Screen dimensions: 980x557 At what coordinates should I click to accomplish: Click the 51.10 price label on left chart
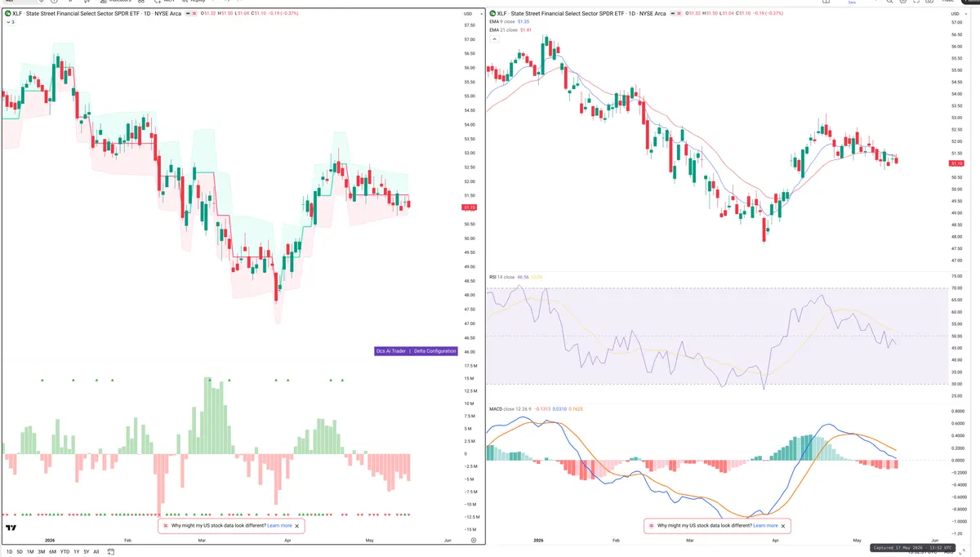click(x=469, y=207)
